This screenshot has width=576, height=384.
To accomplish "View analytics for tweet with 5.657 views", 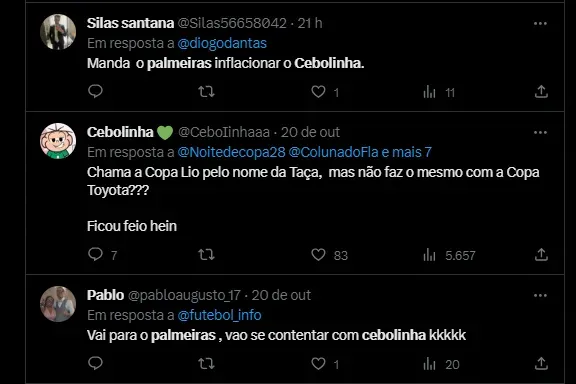I will (x=429, y=255).
